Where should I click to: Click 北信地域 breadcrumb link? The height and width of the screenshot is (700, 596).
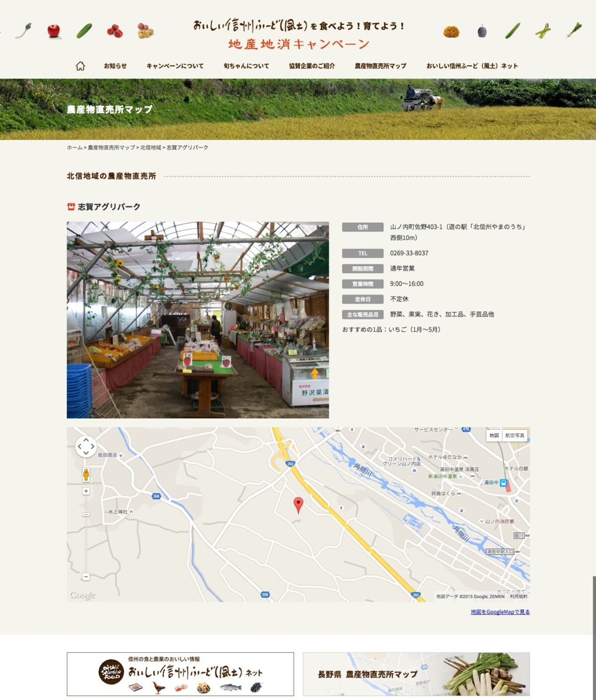pyautogui.click(x=150, y=148)
